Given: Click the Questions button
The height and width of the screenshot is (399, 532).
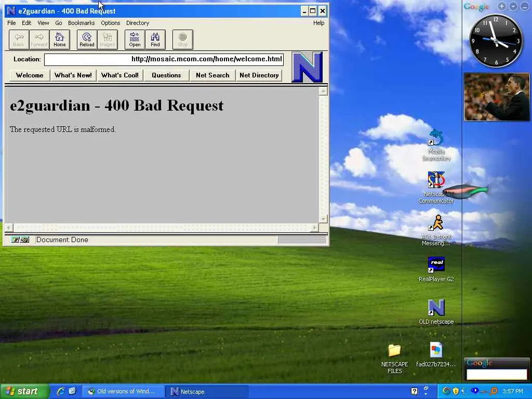Looking at the screenshot, I should click(166, 75).
